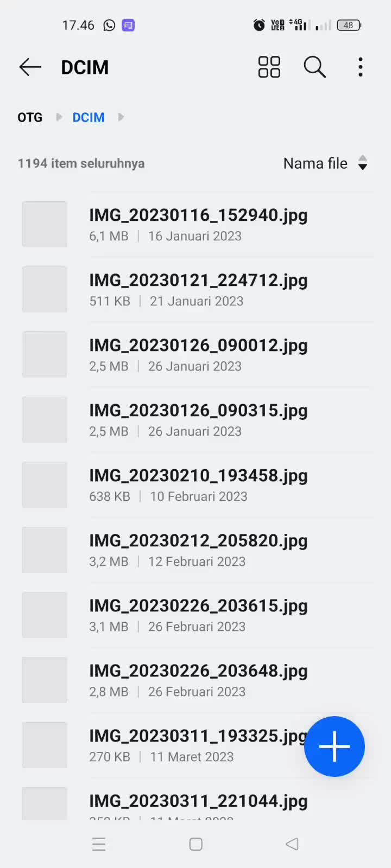Open IMG_20230212_205820.jpg file entry
Image resolution: width=391 pixels, height=868 pixels.
pos(198,550)
